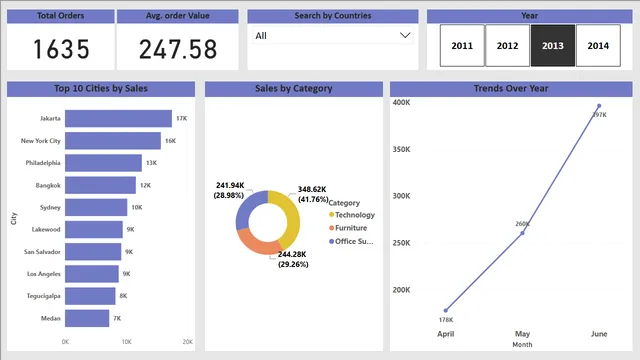Click the 244.28K (29.26%) data label

coord(293,259)
